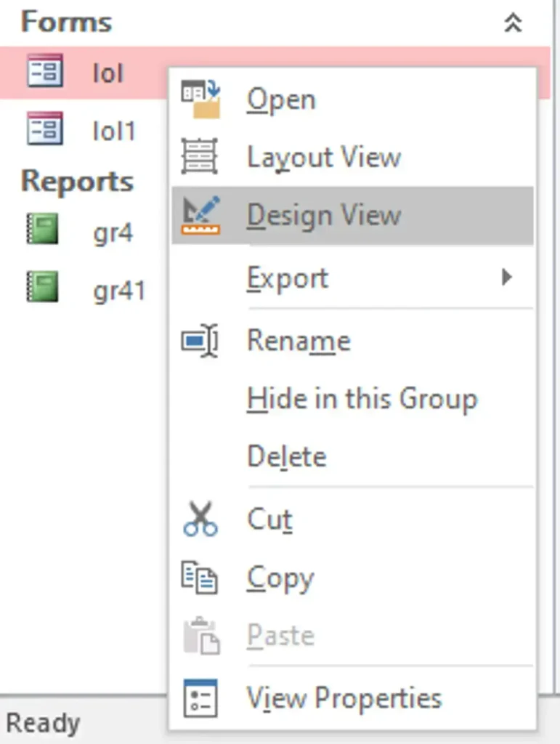This screenshot has height=744, width=560.
Task: Collapse the Forms section with the chevron
Action: point(513,22)
